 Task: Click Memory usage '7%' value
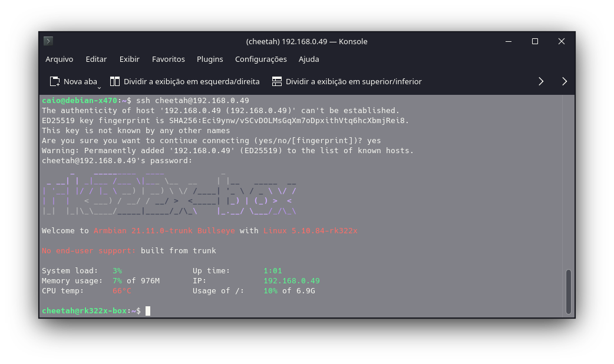click(117, 280)
